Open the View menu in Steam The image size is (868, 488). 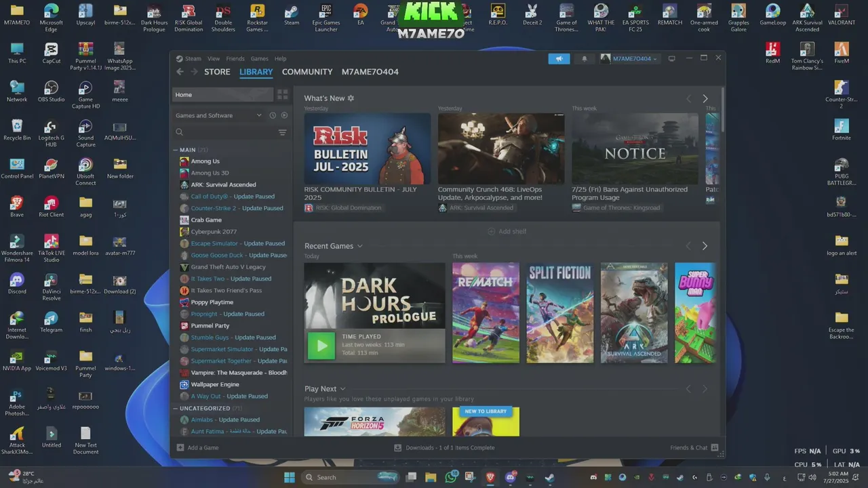coord(214,58)
